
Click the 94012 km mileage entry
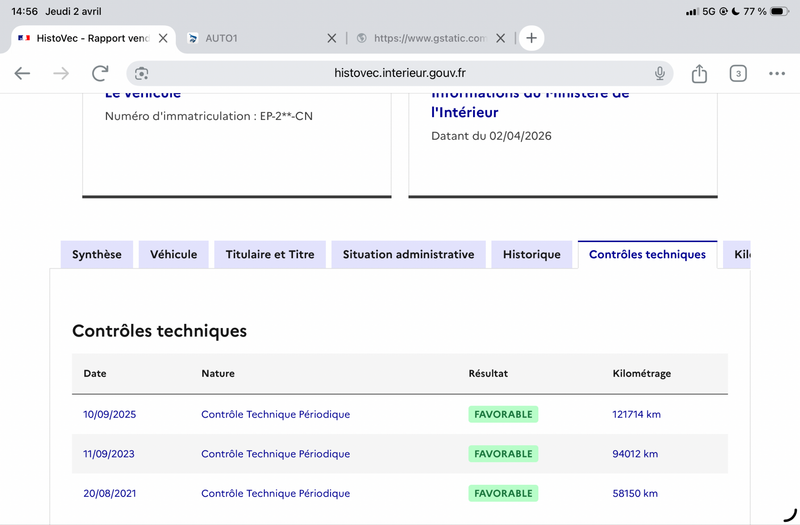tap(635, 454)
